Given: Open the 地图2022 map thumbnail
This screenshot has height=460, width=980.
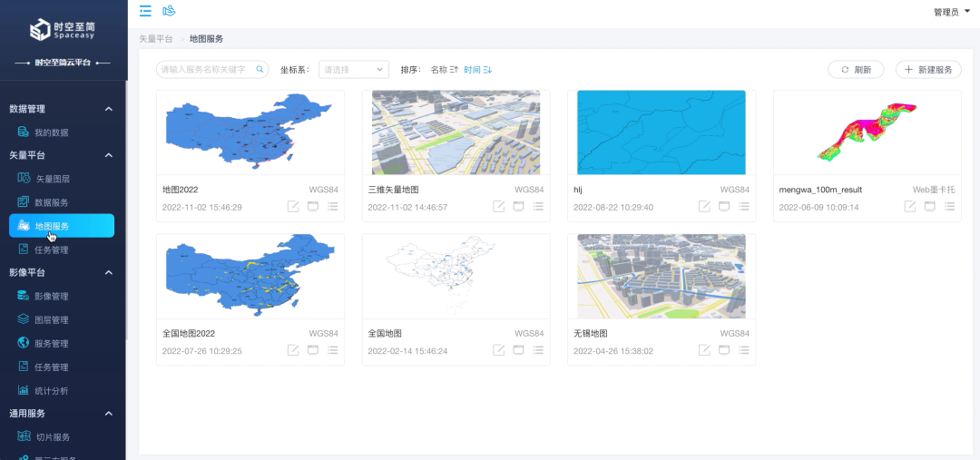Looking at the screenshot, I should click(250, 132).
